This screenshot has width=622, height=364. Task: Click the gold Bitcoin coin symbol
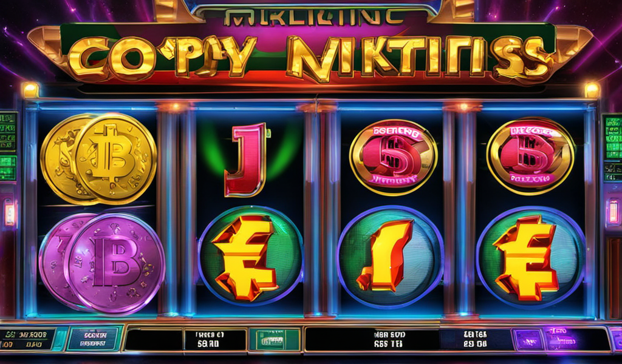[x=98, y=158]
